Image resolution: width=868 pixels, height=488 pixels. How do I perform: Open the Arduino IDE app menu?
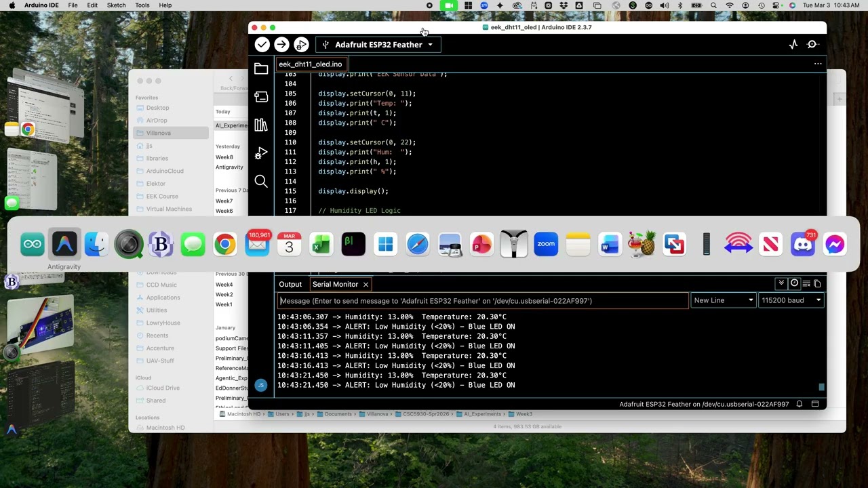point(41,5)
